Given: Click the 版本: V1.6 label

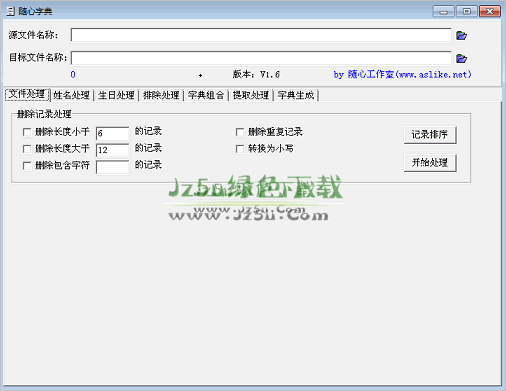Looking at the screenshot, I should click(x=256, y=74).
